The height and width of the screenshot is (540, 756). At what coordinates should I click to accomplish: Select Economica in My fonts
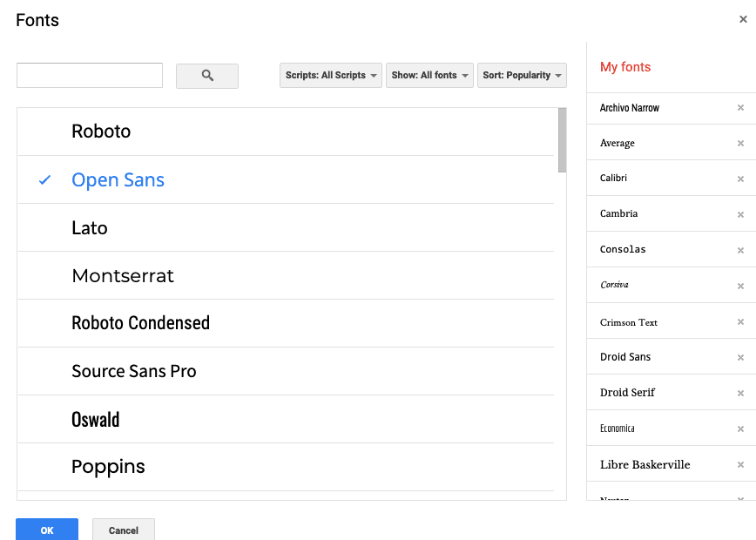pyautogui.click(x=618, y=429)
